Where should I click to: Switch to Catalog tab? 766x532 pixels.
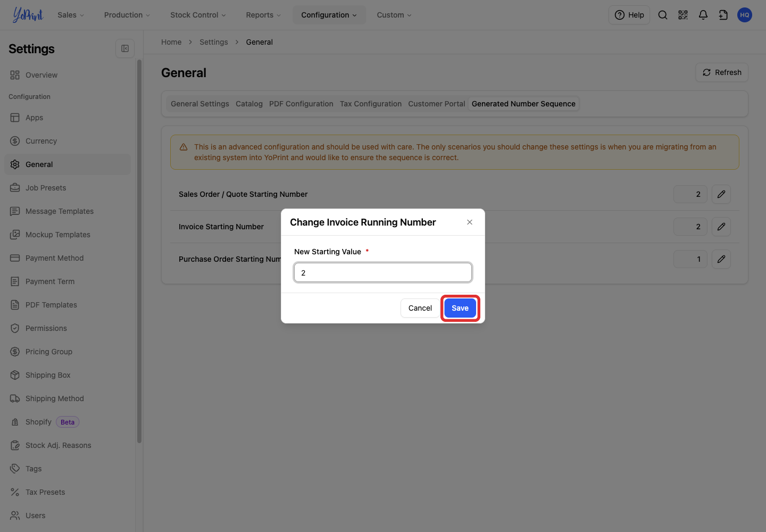pos(249,104)
